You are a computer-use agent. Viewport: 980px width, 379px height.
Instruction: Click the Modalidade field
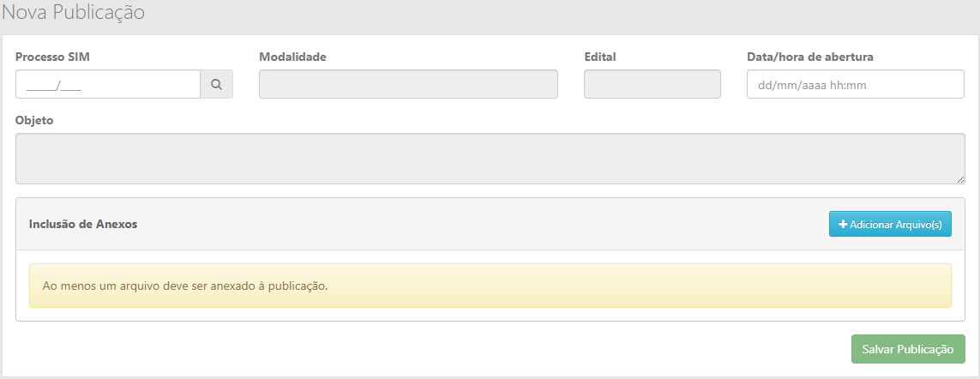click(x=408, y=85)
